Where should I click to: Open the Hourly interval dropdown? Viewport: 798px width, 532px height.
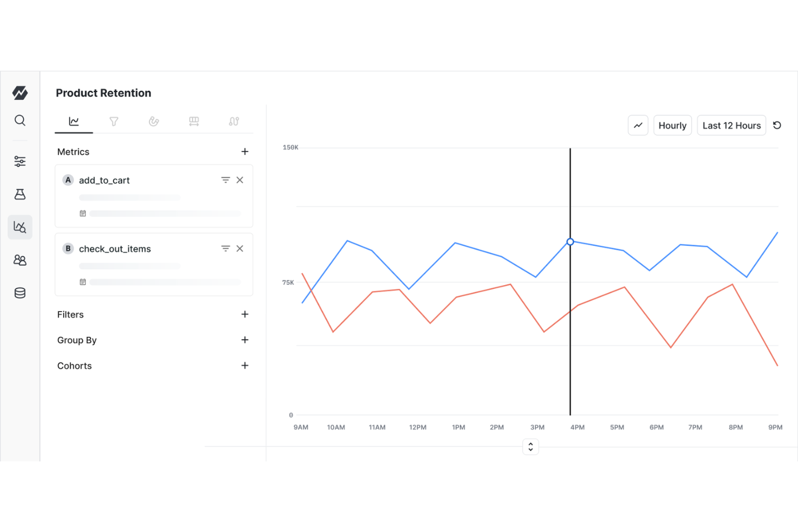point(672,125)
